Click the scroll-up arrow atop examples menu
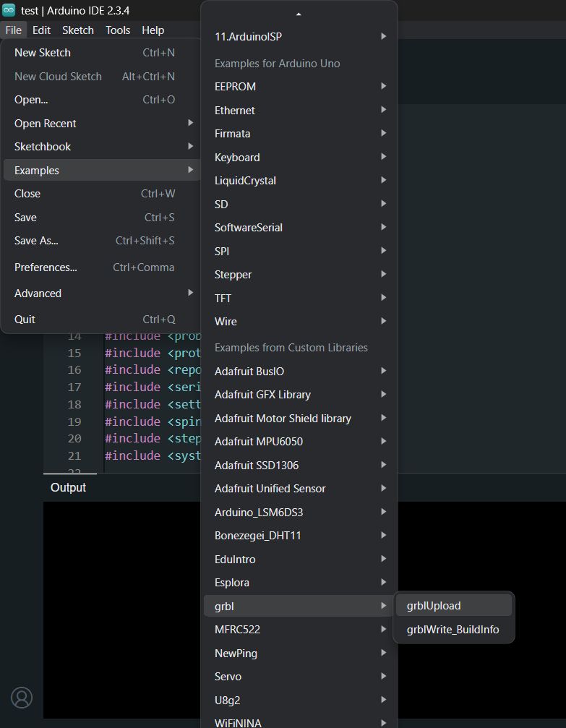The image size is (566, 728). tap(299, 14)
